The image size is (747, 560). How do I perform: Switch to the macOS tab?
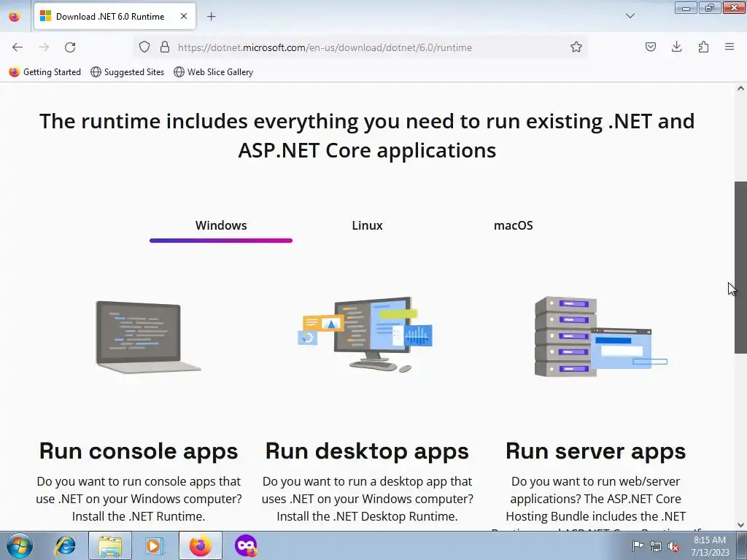pyautogui.click(x=513, y=226)
